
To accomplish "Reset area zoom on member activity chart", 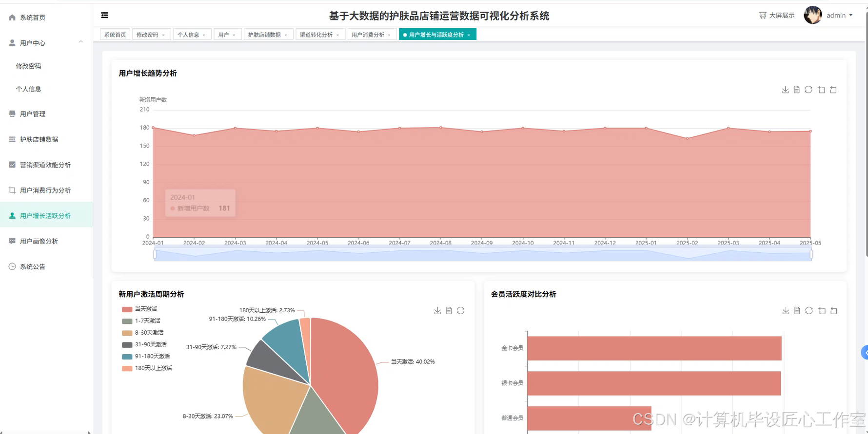I will (x=834, y=311).
